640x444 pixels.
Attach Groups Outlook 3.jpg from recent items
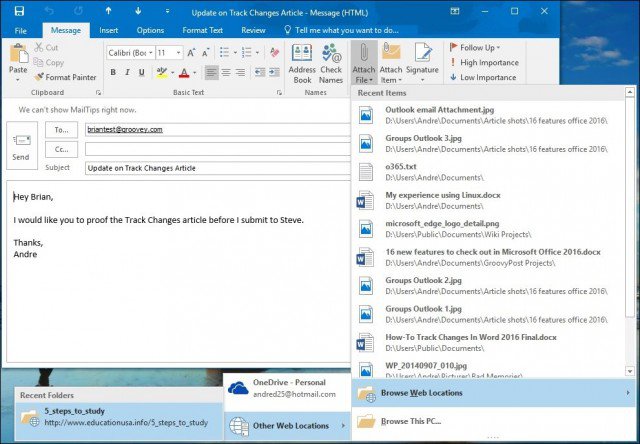(x=488, y=144)
